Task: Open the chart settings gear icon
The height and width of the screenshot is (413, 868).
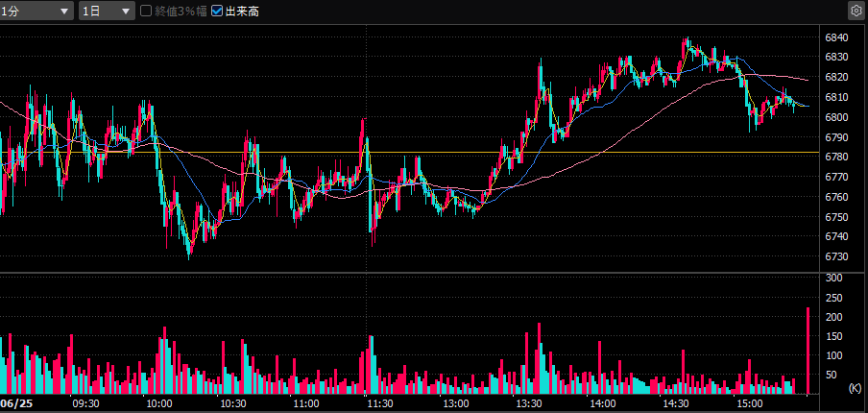Action: point(856,10)
